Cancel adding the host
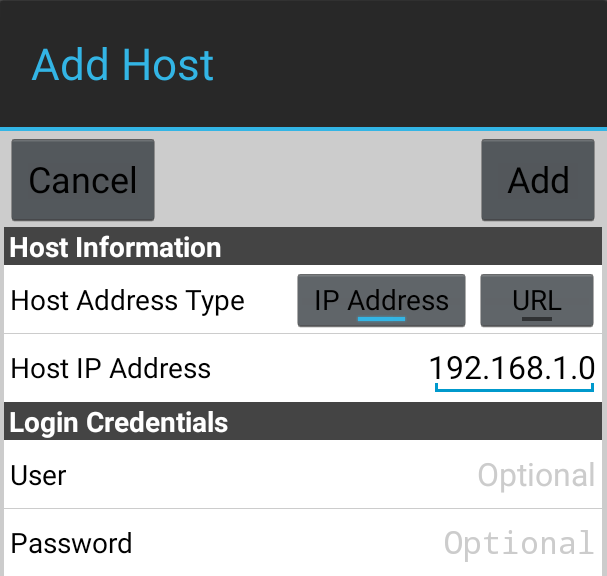Image resolution: width=607 pixels, height=576 pixels. 83,180
